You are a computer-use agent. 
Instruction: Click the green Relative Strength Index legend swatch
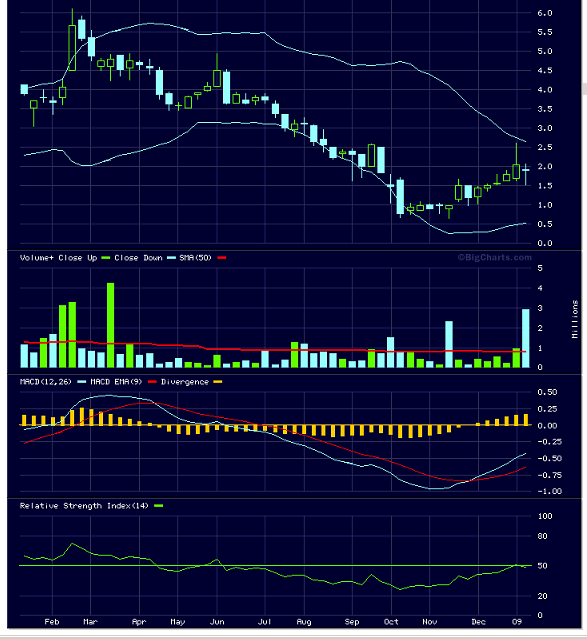coord(158,506)
